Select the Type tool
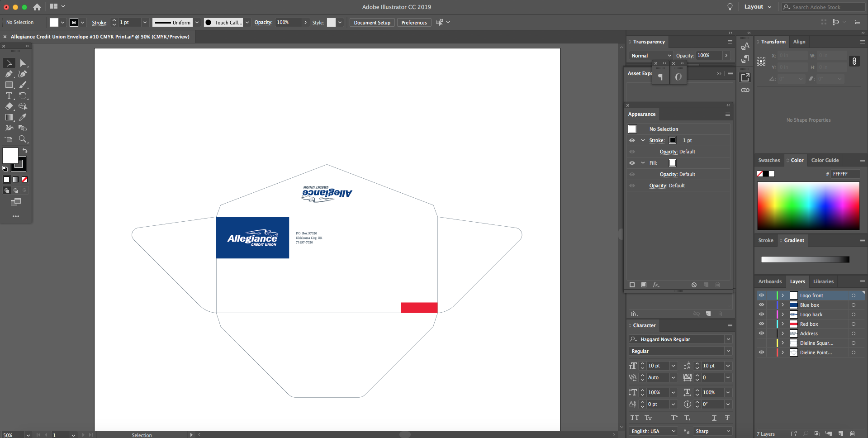This screenshot has height=438, width=868. click(9, 95)
